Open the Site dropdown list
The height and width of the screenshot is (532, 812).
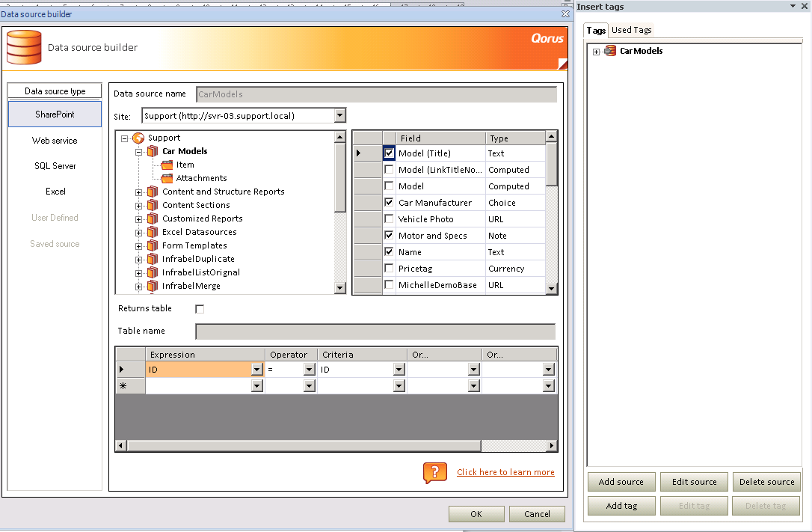(339, 115)
